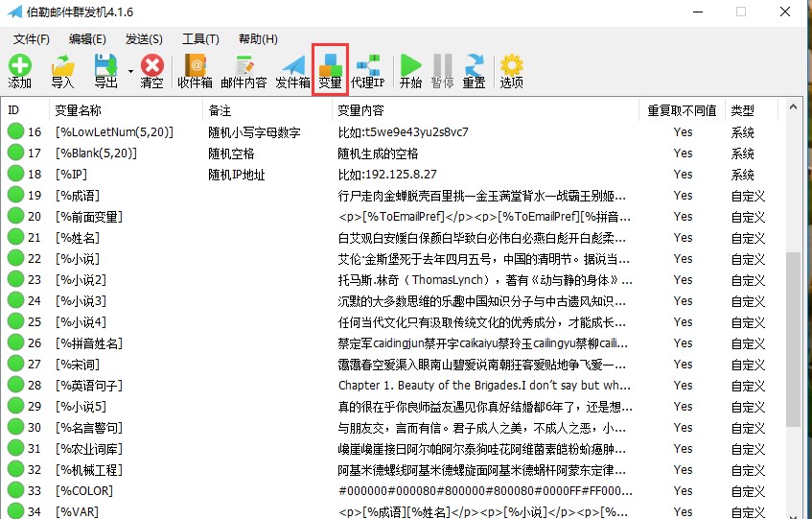This screenshot has width=812, height=519.
Task: Click the green status dot of row 25
Action: point(16,321)
